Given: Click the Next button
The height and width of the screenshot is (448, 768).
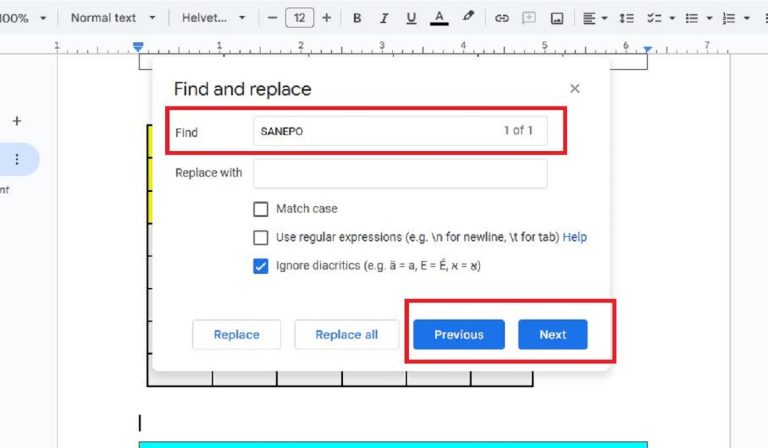Looking at the screenshot, I should (x=553, y=334).
